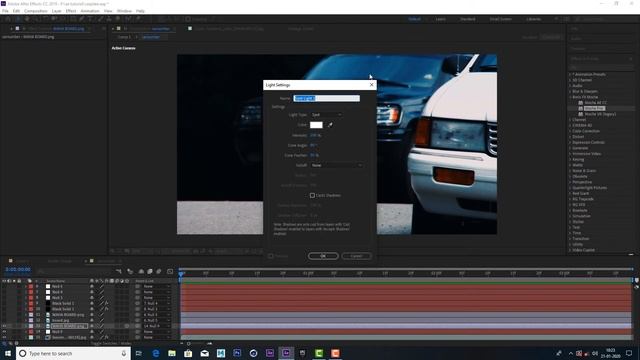Open the Light Type dropdown
Screen dimensions: 640x360
point(326,115)
